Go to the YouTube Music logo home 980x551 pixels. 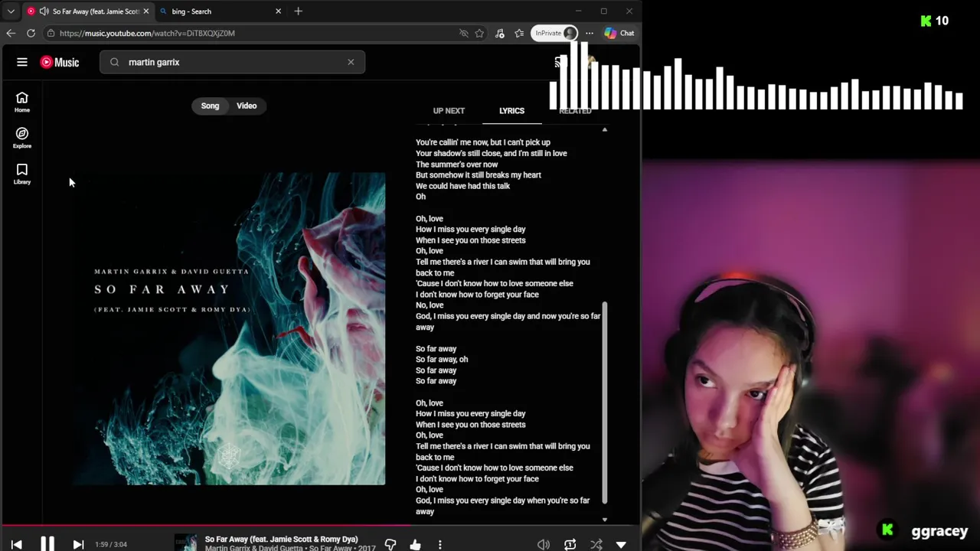tap(60, 62)
